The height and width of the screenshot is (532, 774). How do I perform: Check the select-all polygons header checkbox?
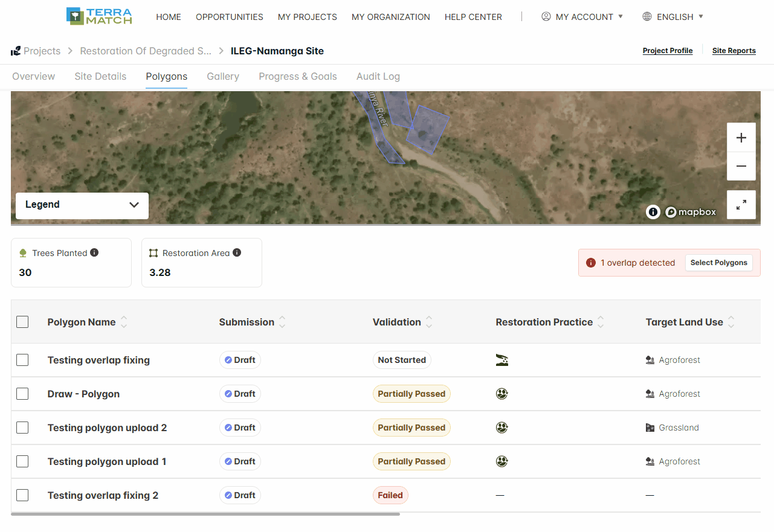tap(22, 322)
